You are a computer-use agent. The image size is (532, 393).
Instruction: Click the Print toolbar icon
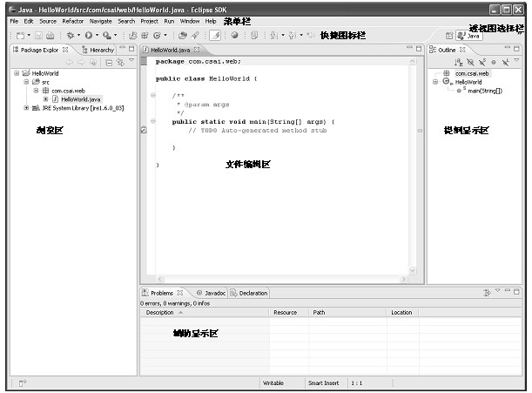pos(51,36)
